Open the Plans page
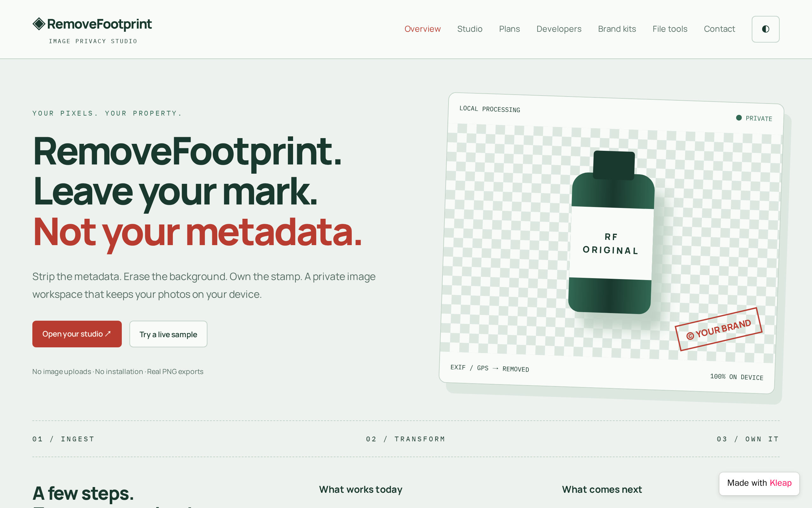812x508 pixels. click(x=509, y=29)
